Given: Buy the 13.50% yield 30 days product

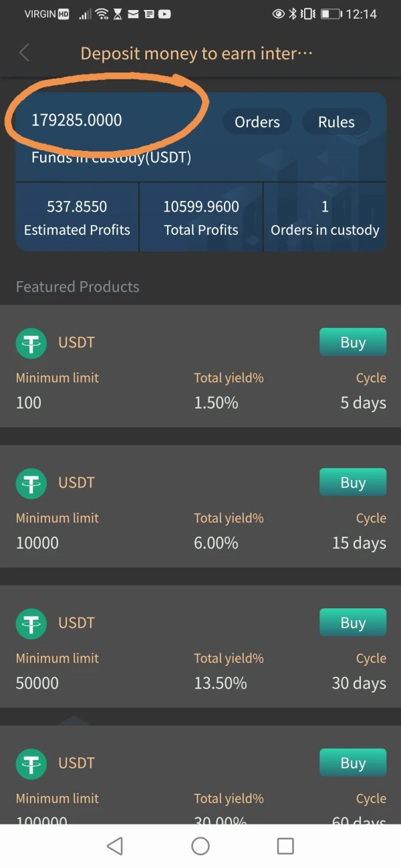Looking at the screenshot, I should point(352,623).
